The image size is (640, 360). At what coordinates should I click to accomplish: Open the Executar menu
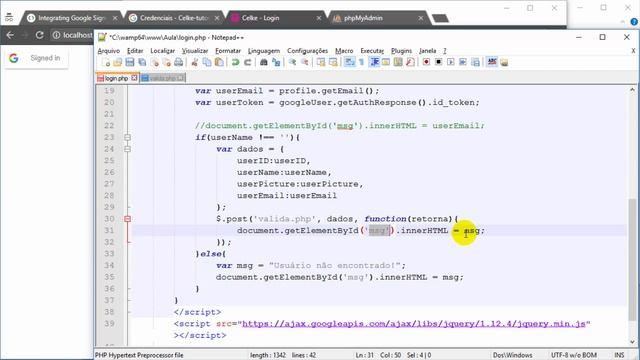372,51
